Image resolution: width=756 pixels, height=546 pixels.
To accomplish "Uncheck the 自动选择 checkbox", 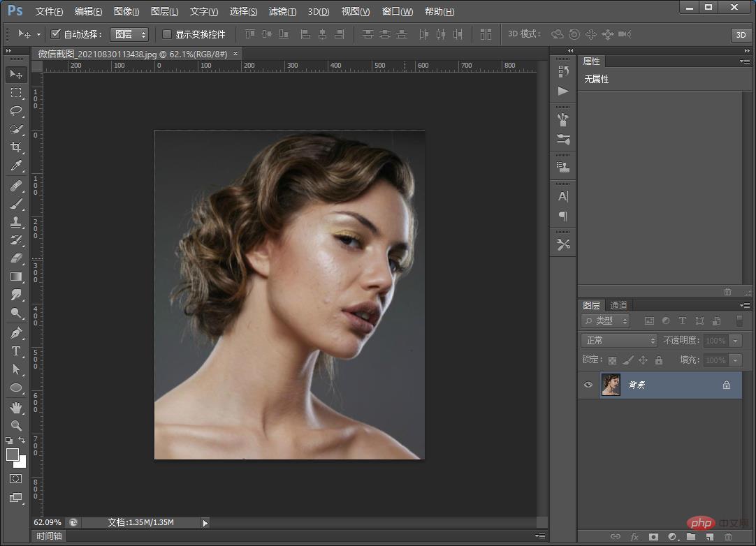I will [x=56, y=34].
